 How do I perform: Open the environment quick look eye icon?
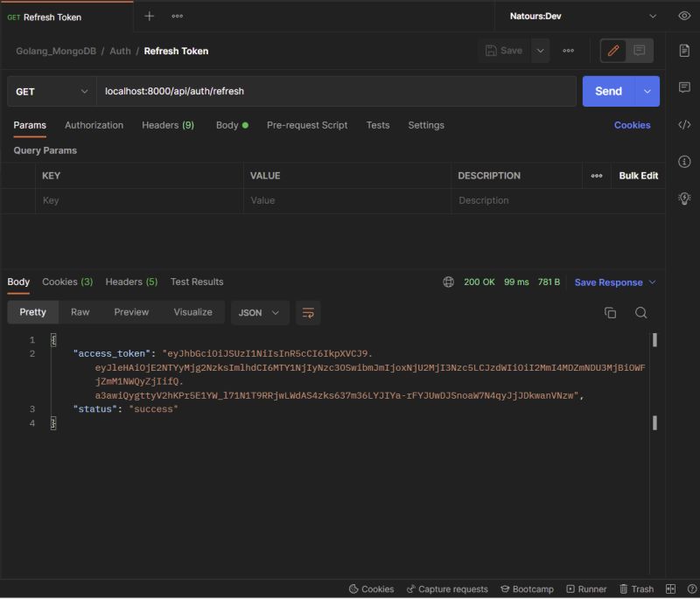pos(683,16)
